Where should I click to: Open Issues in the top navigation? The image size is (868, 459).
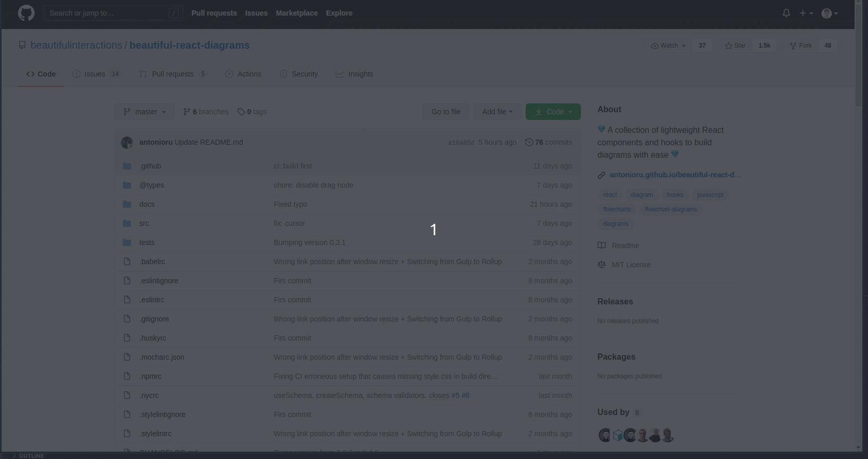click(256, 13)
